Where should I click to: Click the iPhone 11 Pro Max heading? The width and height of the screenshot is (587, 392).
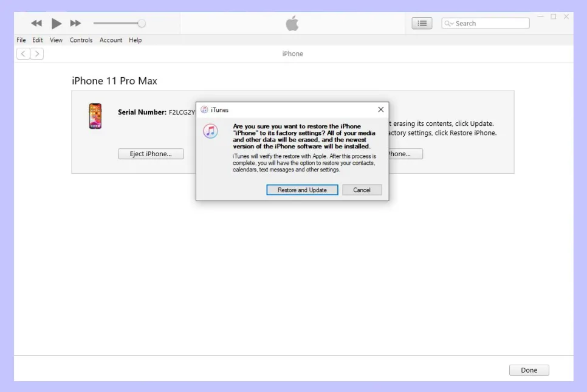tap(114, 81)
